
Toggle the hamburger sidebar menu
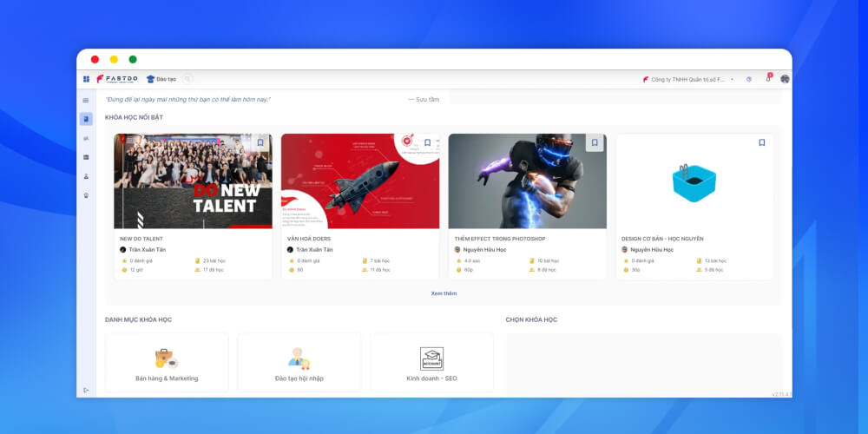(x=86, y=100)
